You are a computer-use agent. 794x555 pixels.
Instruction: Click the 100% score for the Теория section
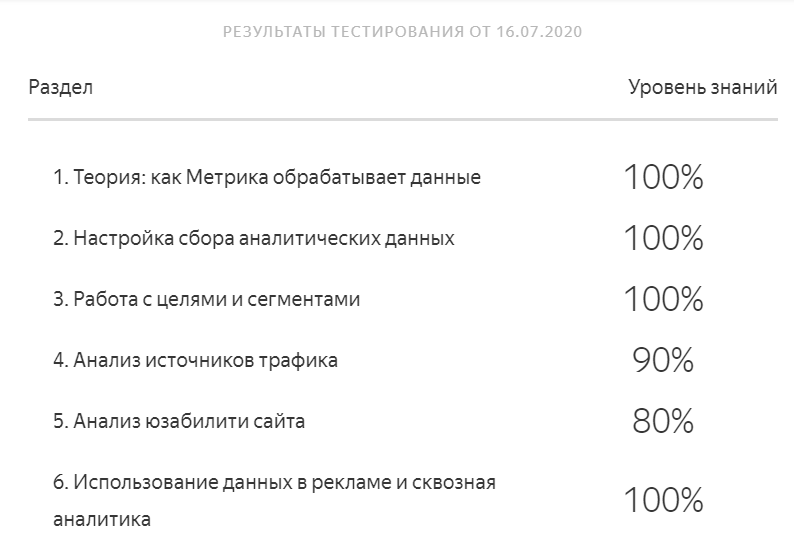tap(663, 177)
